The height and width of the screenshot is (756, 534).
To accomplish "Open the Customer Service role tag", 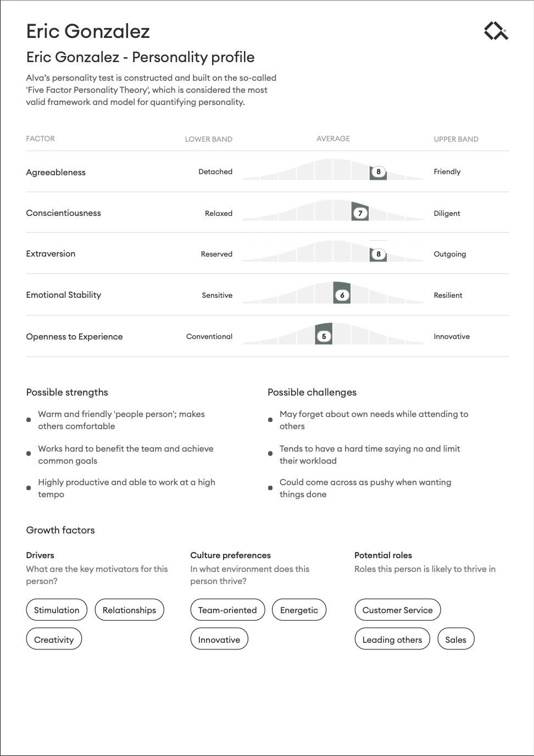I will pyautogui.click(x=397, y=610).
